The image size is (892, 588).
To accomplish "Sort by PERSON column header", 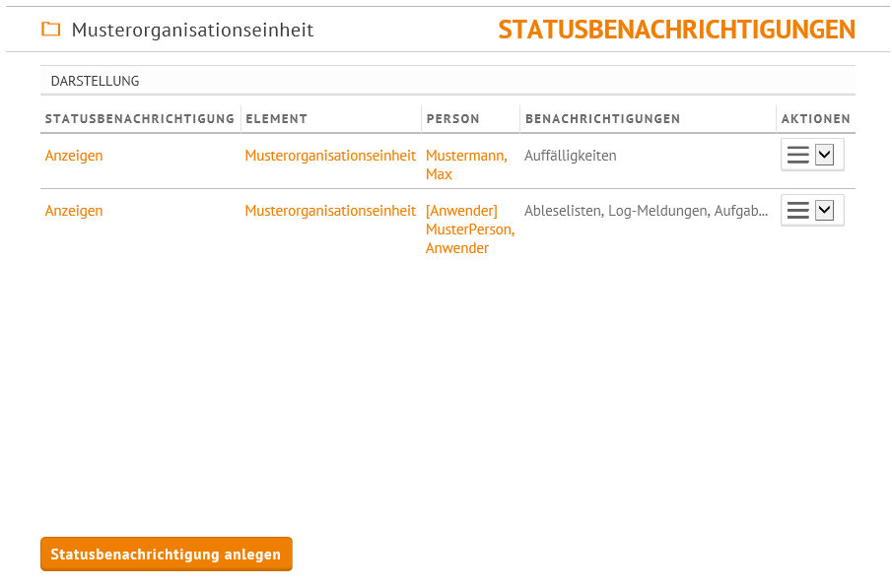I will (x=452, y=119).
